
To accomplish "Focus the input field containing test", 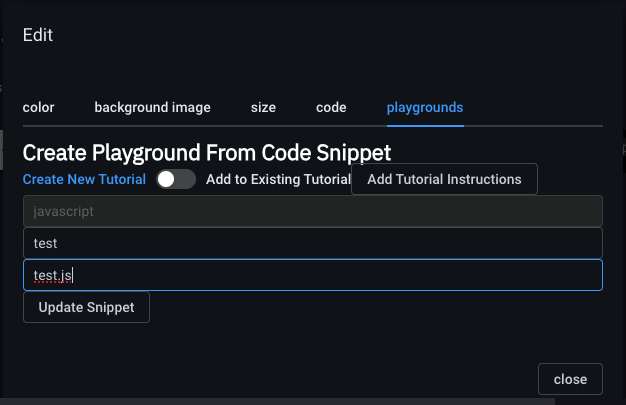I will click(312, 243).
